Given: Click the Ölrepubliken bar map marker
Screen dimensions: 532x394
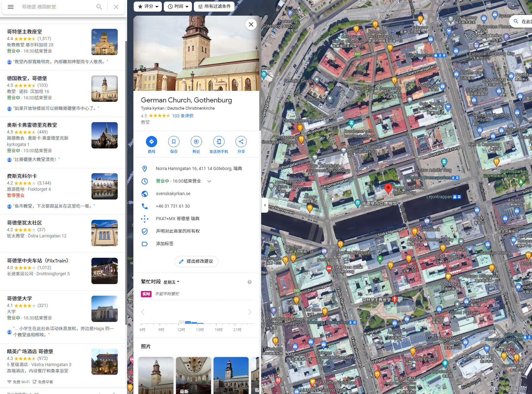Looking at the screenshot, I should coord(300,127).
